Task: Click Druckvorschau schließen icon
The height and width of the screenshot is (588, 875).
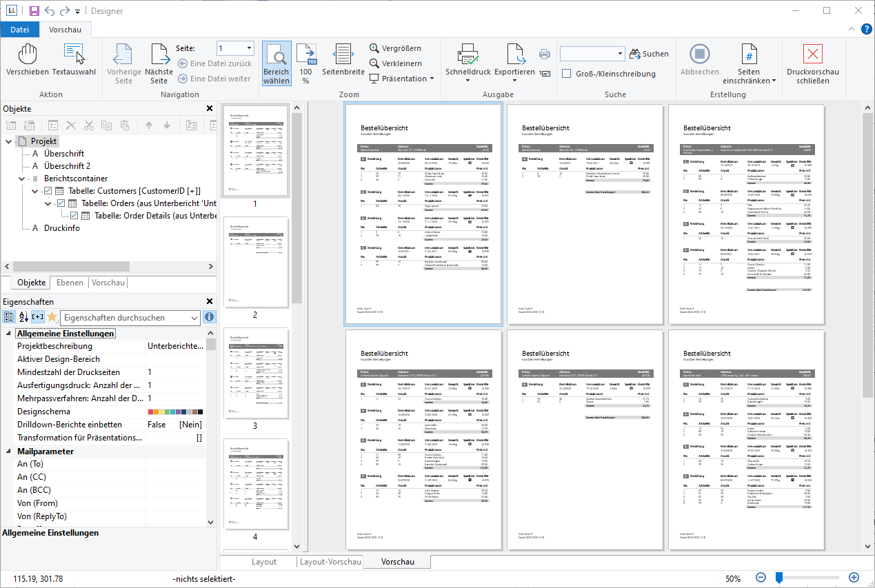Action: 812,54
